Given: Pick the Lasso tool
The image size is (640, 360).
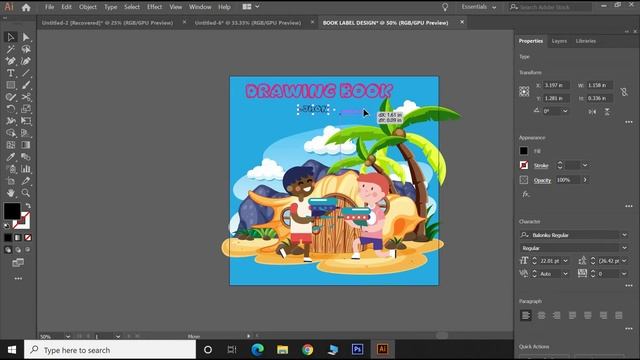Looking at the screenshot, I should tap(26, 49).
